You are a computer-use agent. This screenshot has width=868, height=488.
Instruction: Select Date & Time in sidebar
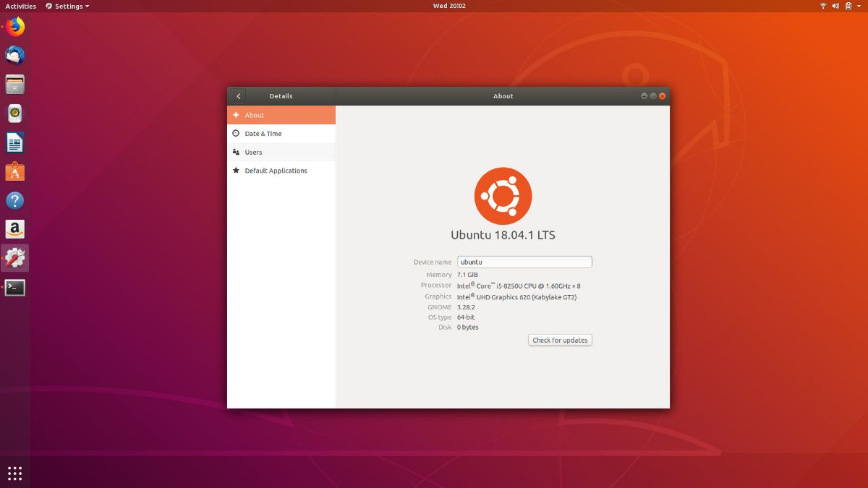tap(263, 134)
